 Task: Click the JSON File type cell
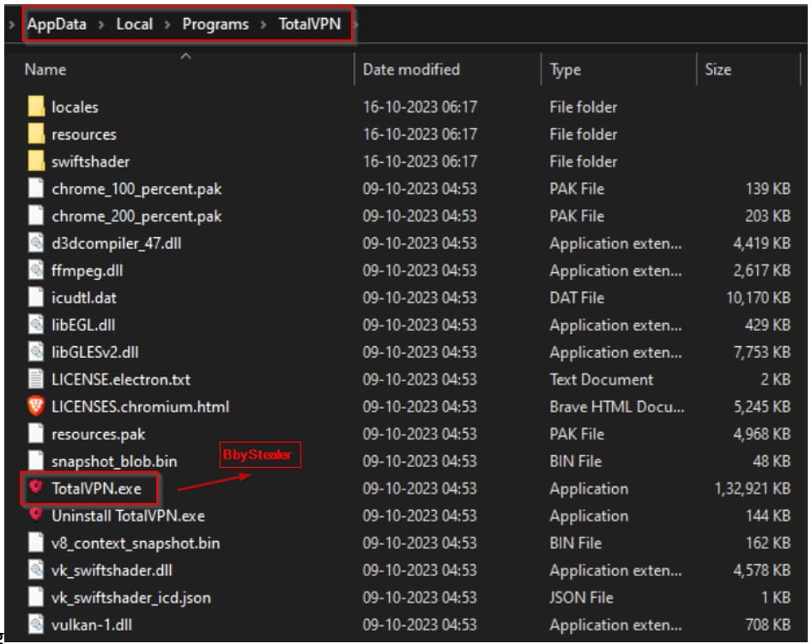point(581,598)
